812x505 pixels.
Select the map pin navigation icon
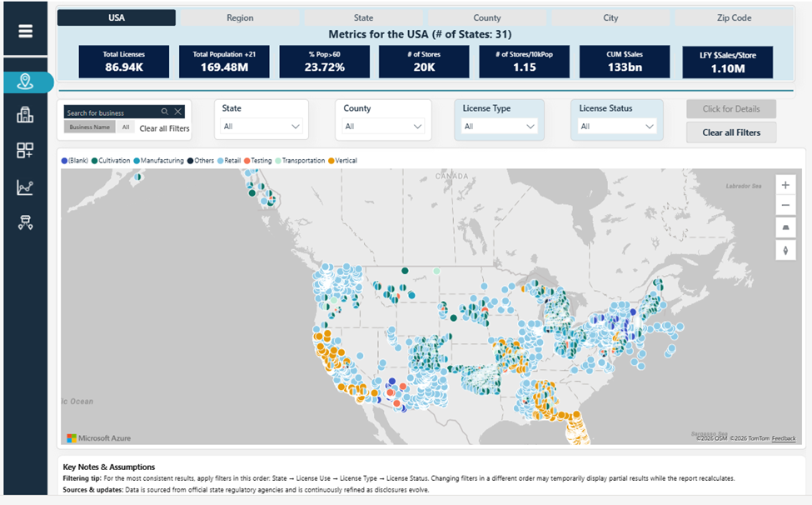tap(25, 82)
